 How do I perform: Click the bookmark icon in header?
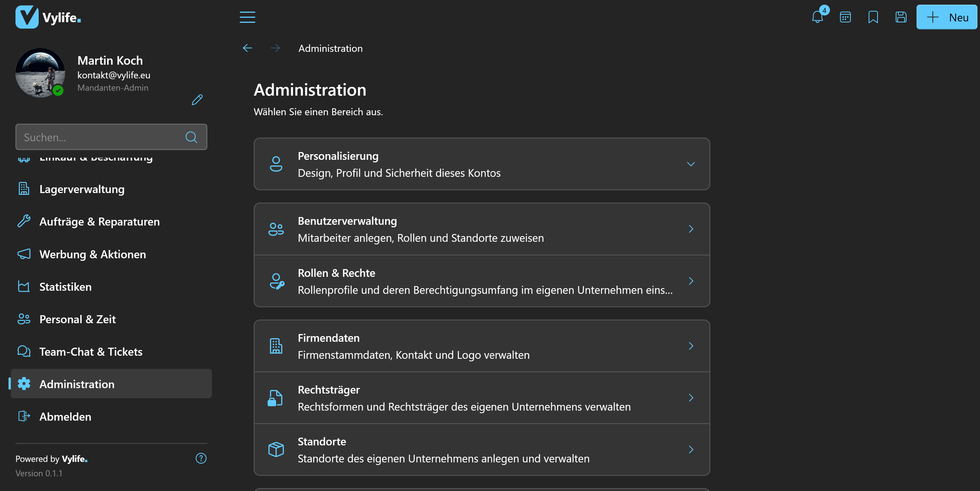[x=873, y=17]
